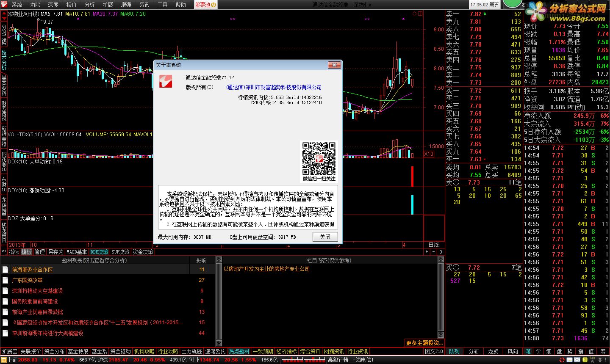Select the 技术分析 sidebar tab
This screenshot has width=610, height=364.
click(4, 60)
